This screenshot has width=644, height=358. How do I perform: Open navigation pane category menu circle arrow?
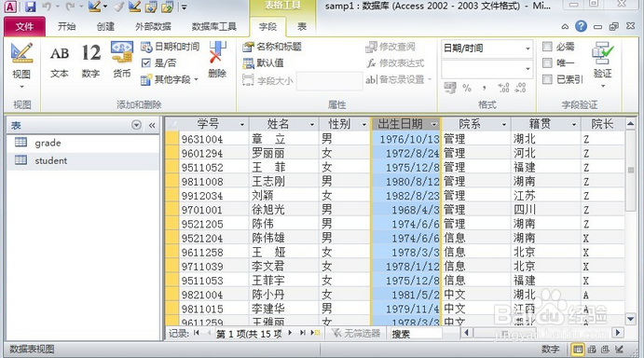pos(136,125)
